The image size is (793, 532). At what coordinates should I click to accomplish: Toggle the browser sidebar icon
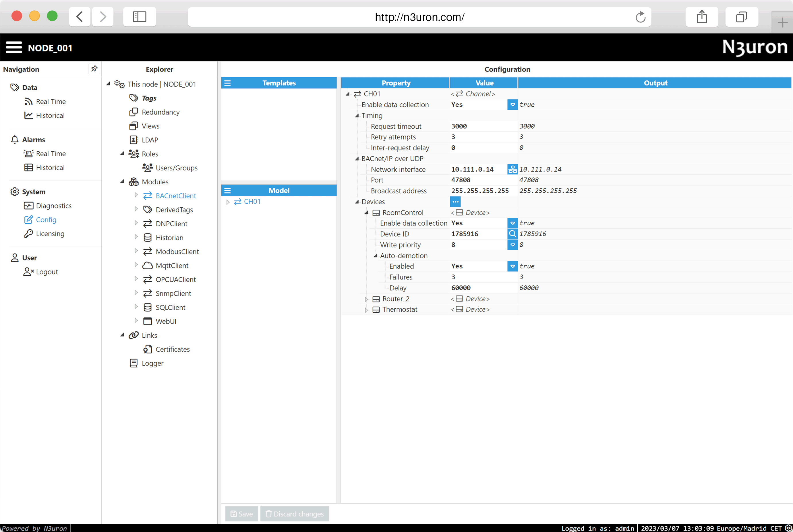140,17
